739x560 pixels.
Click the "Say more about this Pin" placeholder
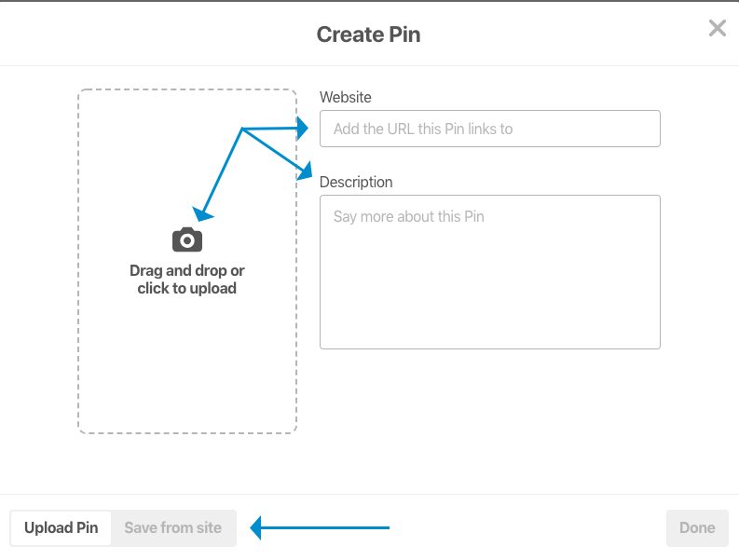point(408,216)
